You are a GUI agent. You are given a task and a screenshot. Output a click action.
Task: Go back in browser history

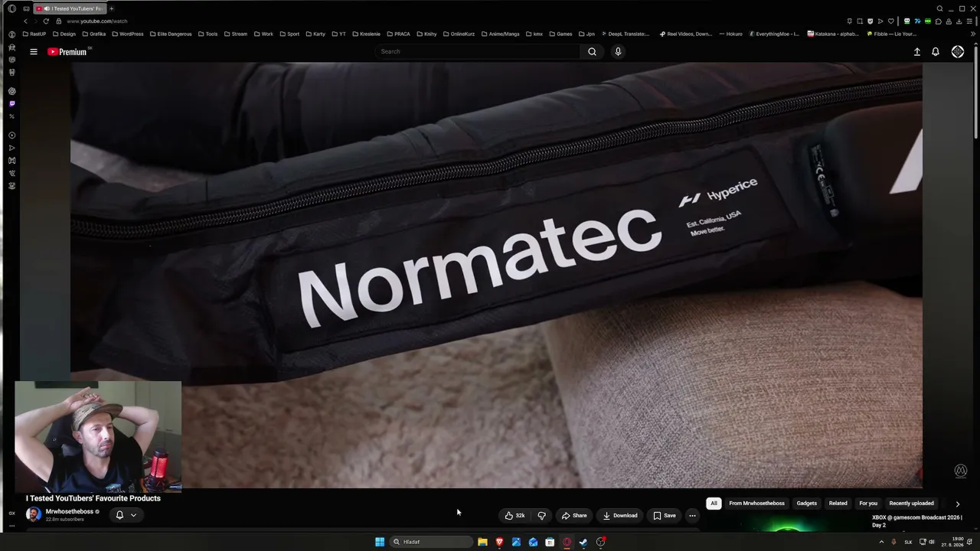pyautogui.click(x=24, y=21)
